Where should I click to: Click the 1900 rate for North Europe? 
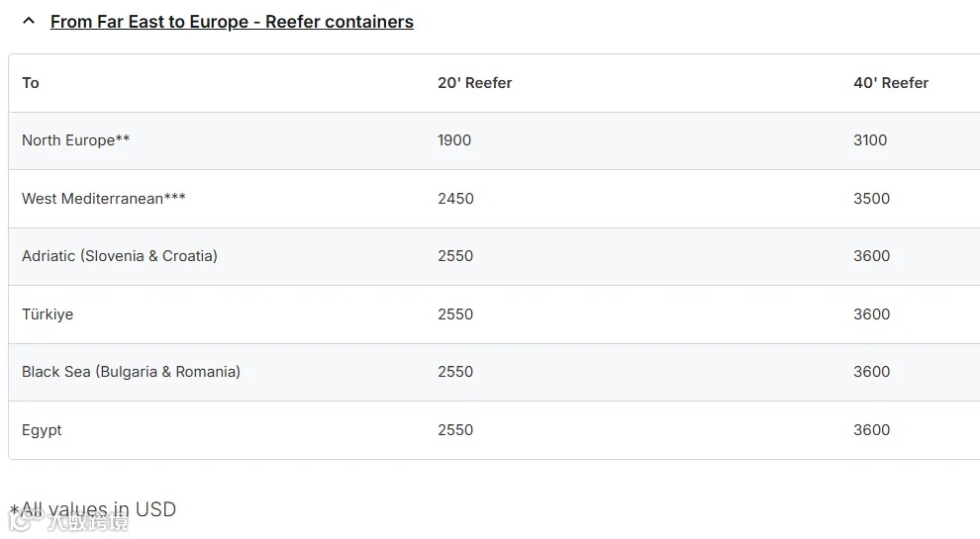tap(454, 140)
